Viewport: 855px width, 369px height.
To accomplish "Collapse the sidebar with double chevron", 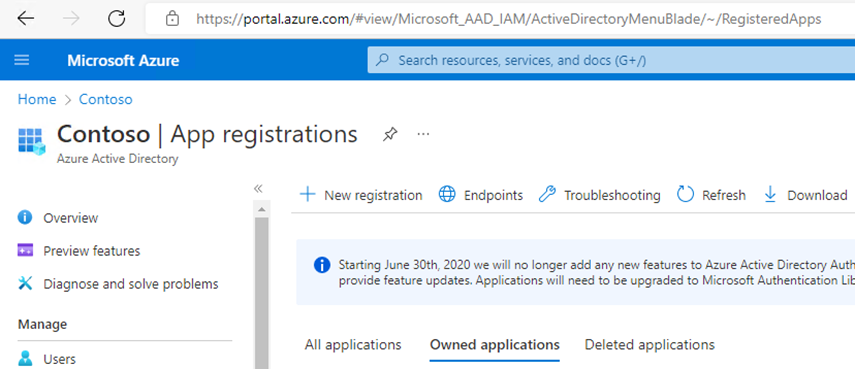I will tap(258, 189).
